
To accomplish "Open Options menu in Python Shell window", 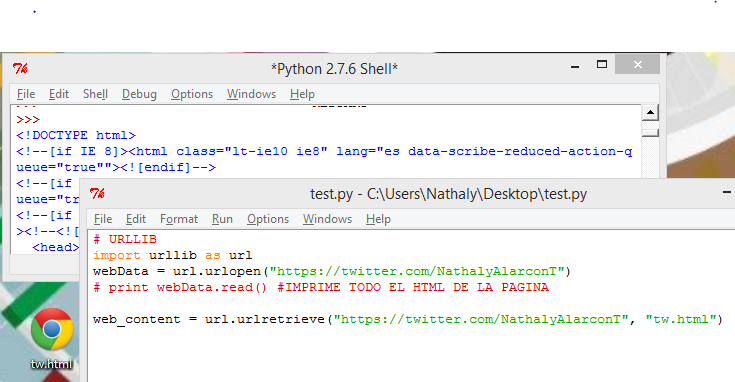I will click(x=192, y=94).
